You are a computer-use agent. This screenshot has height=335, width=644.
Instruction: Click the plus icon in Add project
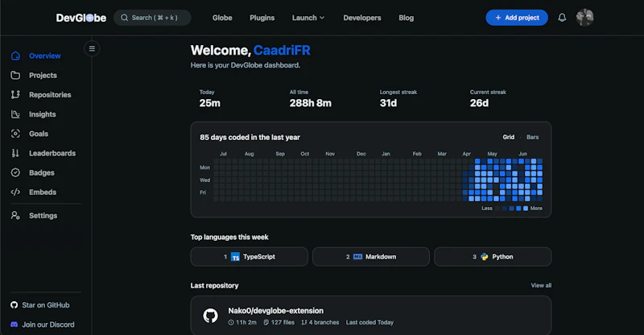(x=497, y=18)
